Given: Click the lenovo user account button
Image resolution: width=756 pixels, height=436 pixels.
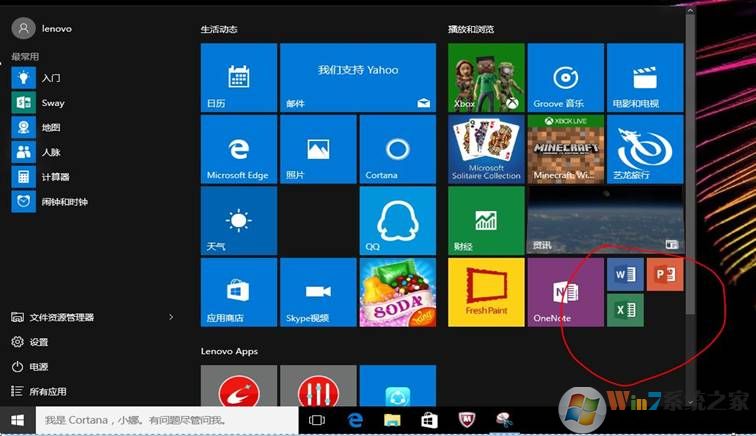Looking at the screenshot, I should coord(42,29).
